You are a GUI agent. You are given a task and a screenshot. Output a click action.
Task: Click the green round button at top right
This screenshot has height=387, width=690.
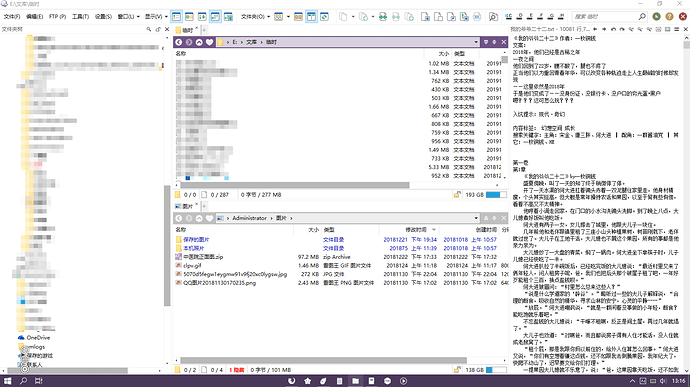pos(657,17)
